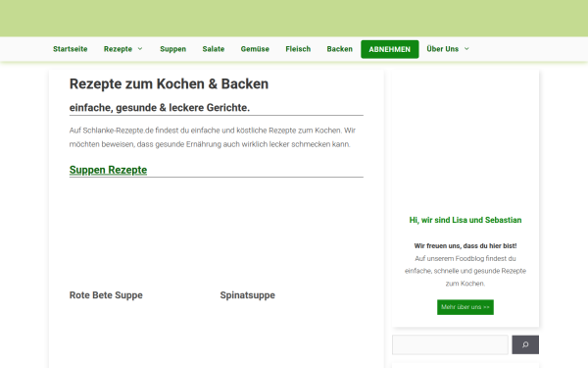Click 'Rezepte zum Kochen & Backen' title
Screen dimensions: 588x368
click(x=169, y=84)
